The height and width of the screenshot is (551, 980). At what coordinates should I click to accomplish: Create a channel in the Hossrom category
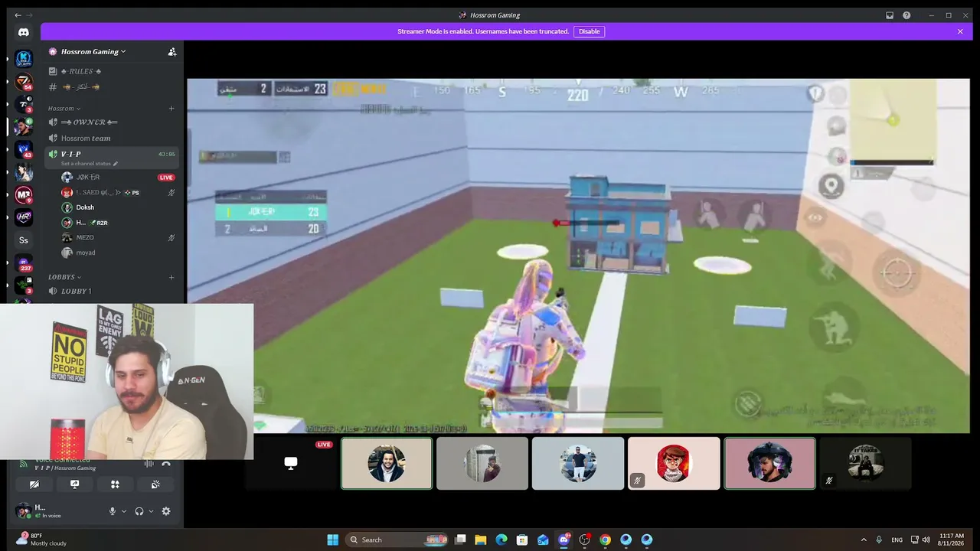click(x=171, y=109)
